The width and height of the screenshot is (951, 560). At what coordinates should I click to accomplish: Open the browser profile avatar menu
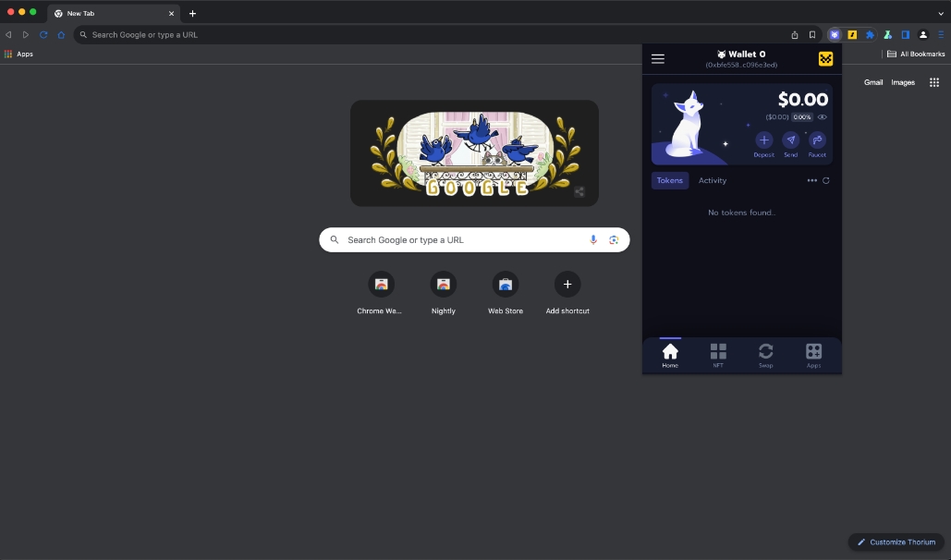point(923,34)
